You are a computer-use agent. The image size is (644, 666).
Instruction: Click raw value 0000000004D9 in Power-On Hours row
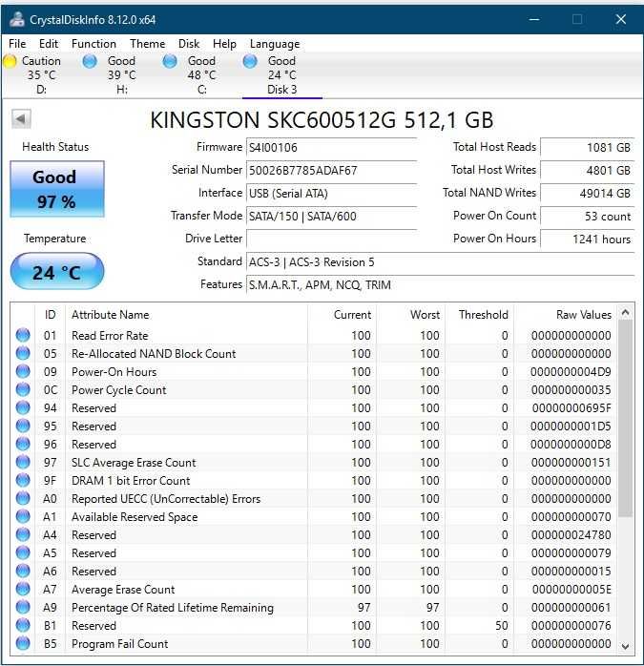[571, 372]
